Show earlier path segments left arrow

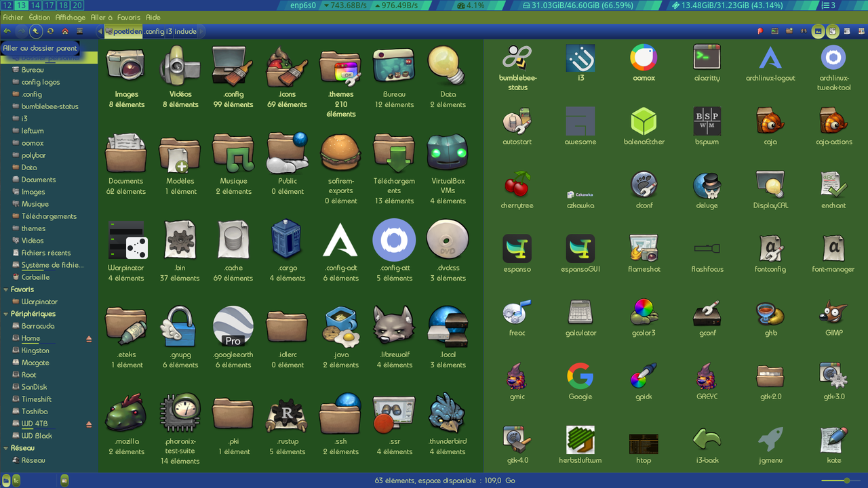100,31
